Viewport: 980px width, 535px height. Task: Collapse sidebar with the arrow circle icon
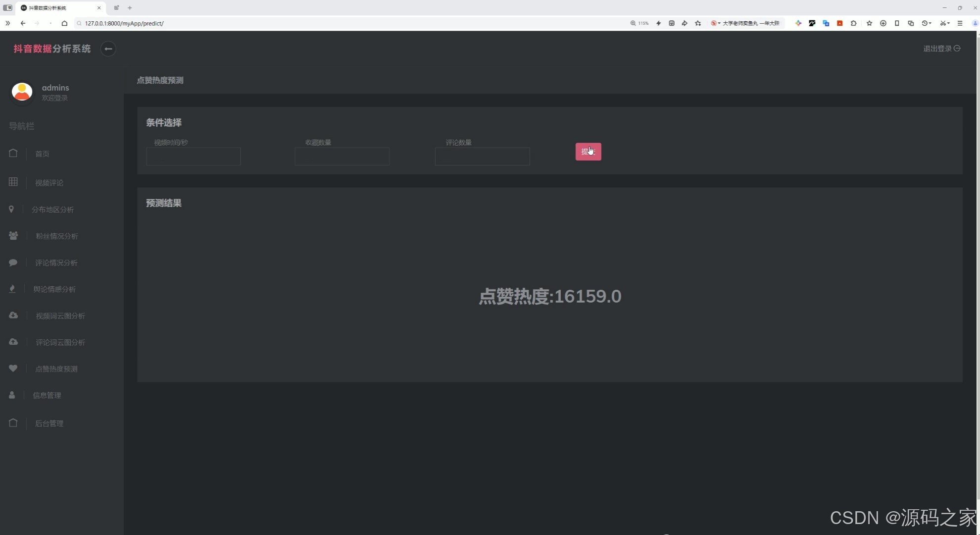pos(108,49)
